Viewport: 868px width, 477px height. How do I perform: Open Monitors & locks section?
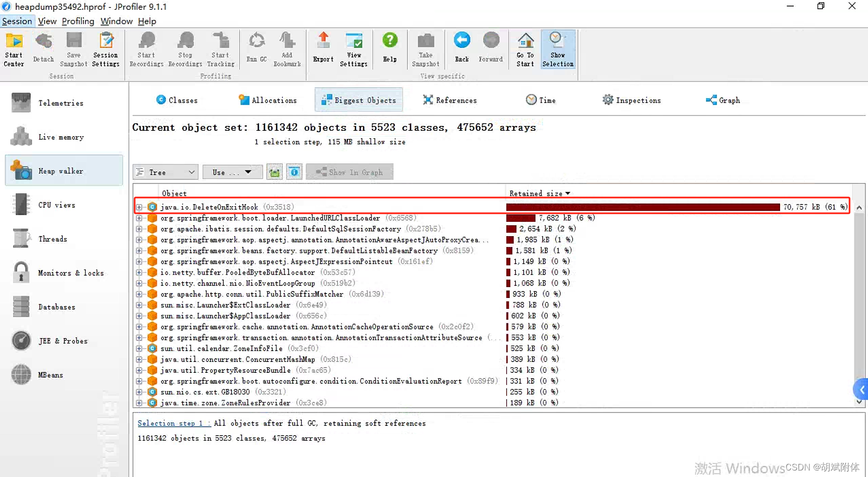click(x=64, y=272)
